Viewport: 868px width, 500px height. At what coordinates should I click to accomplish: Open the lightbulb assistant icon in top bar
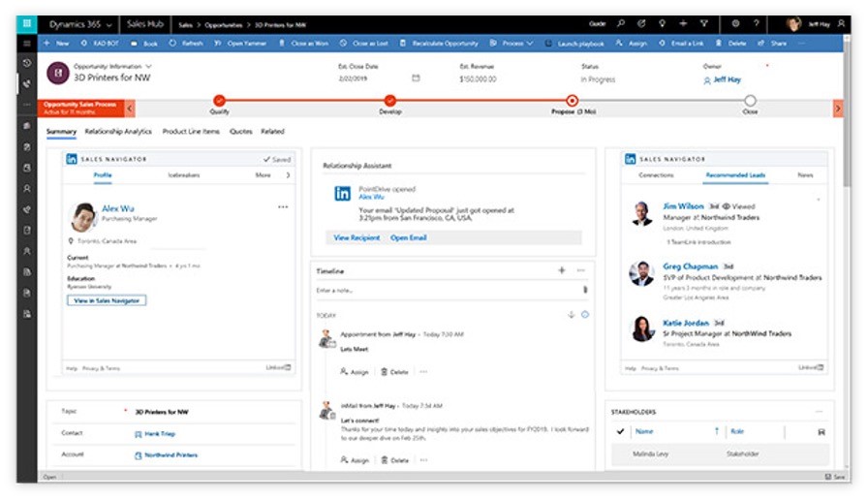click(x=662, y=24)
